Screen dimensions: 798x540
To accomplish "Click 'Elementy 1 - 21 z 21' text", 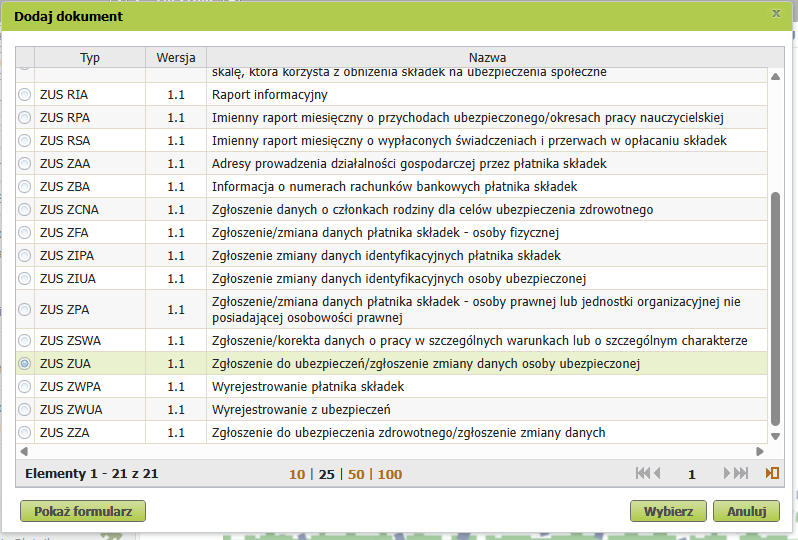I will click(92, 474).
